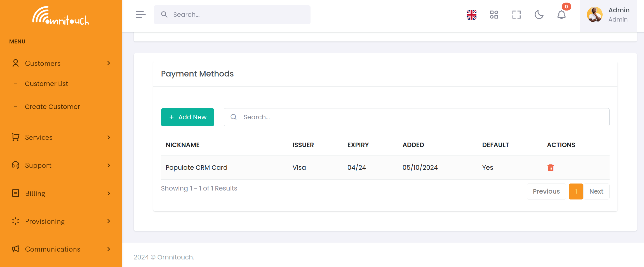Image resolution: width=644 pixels, height=267 pixels.
Task: Open Customer List from the menu
Action: pos(46,83)
